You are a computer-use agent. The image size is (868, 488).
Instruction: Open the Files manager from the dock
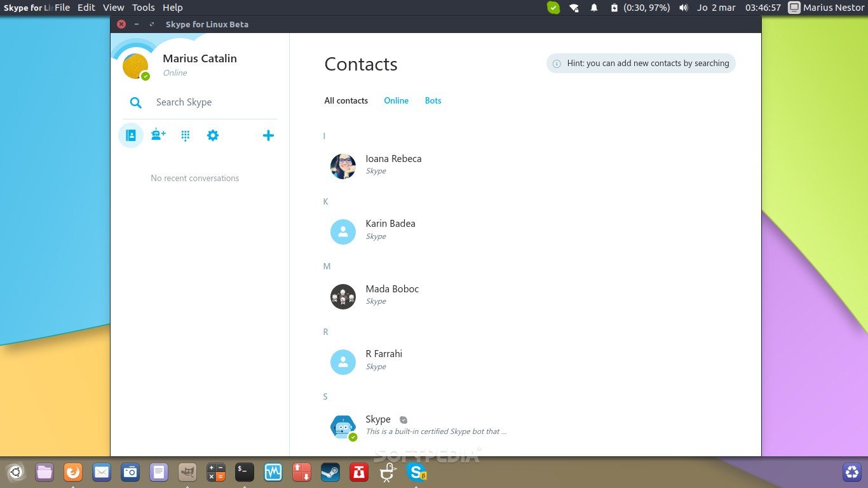point(44,472)
